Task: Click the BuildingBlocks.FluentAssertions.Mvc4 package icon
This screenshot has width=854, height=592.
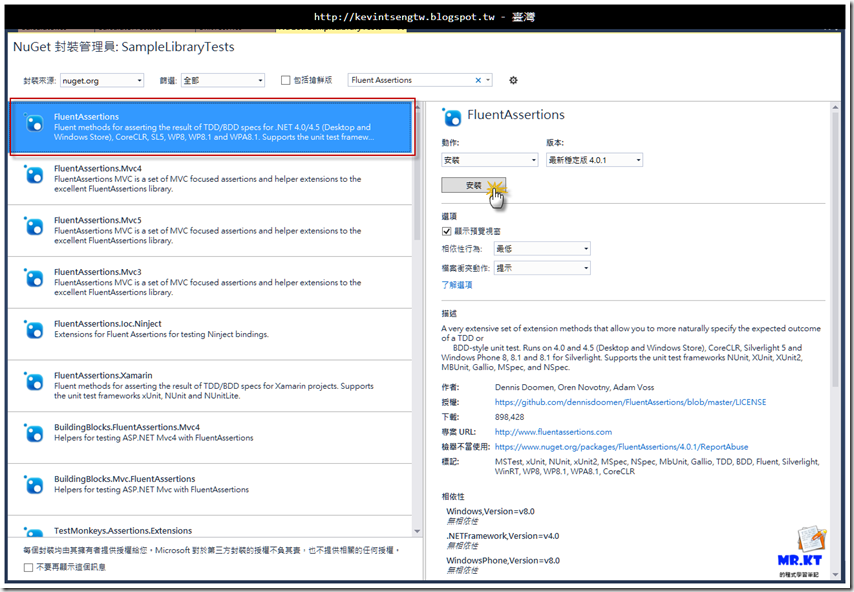Action: pos(34,434)
